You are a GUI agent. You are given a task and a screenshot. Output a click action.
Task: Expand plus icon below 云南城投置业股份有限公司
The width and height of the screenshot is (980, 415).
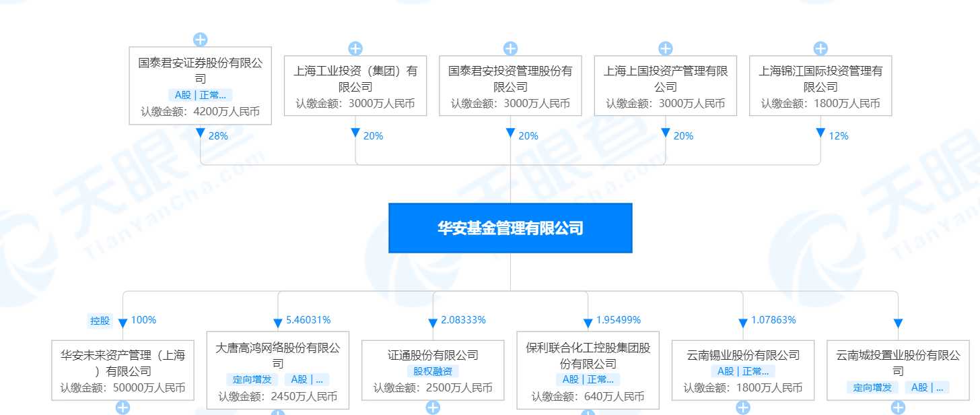coord(898,408)
